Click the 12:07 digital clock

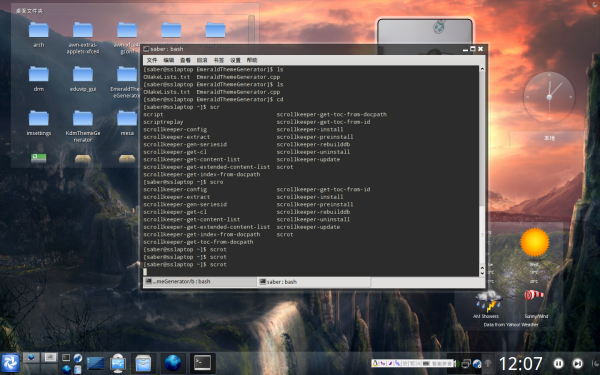(x=520, y=364)
